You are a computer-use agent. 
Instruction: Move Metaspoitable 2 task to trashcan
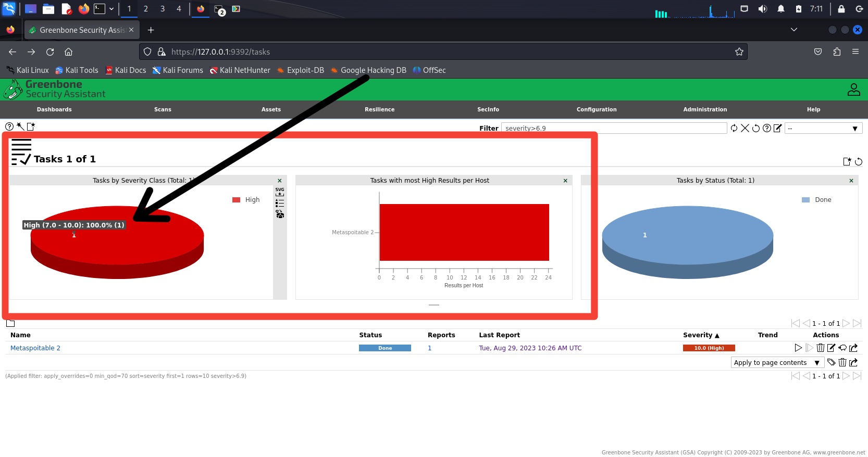pyautogui.click(x=821, y=348)
